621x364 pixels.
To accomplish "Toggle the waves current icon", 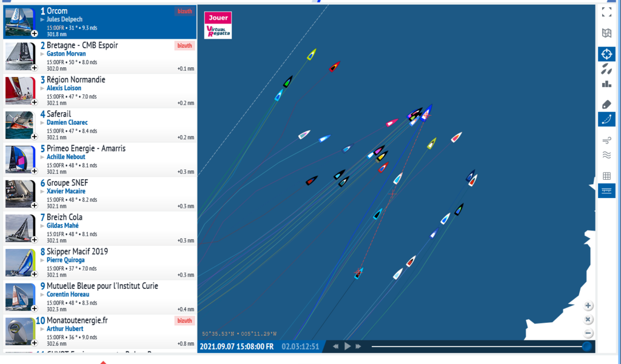I will click(606, 155).
